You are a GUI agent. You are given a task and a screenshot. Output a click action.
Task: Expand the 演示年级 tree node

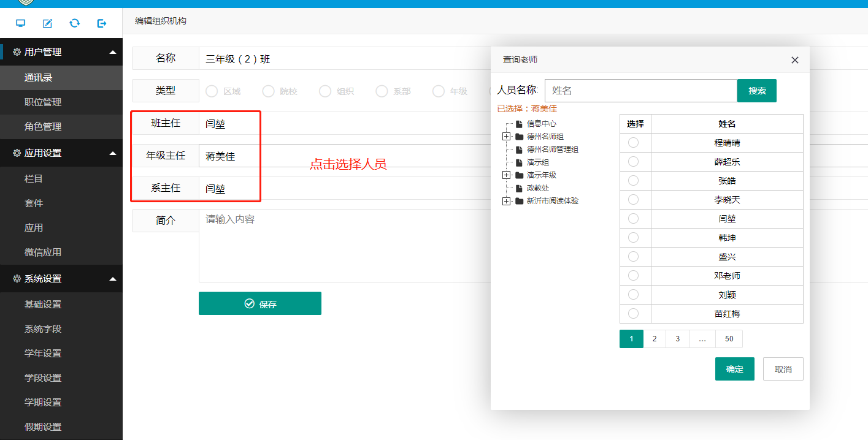coord(506,175)
